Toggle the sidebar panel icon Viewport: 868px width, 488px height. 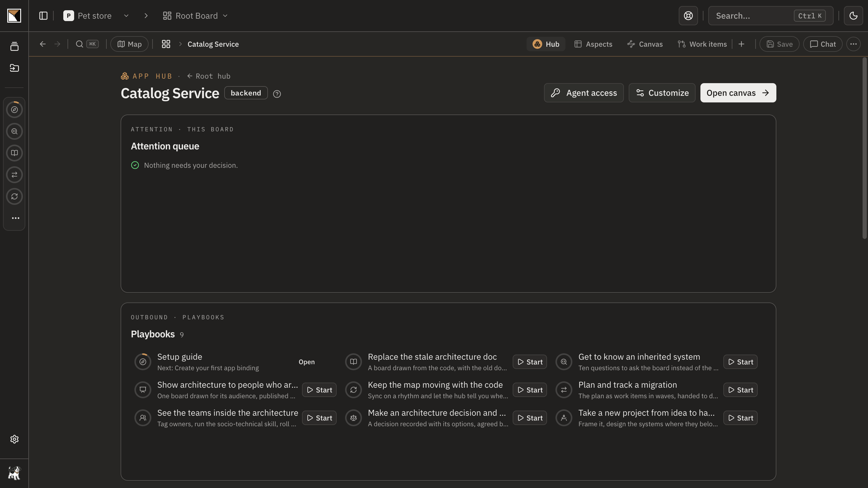point(43,16)
